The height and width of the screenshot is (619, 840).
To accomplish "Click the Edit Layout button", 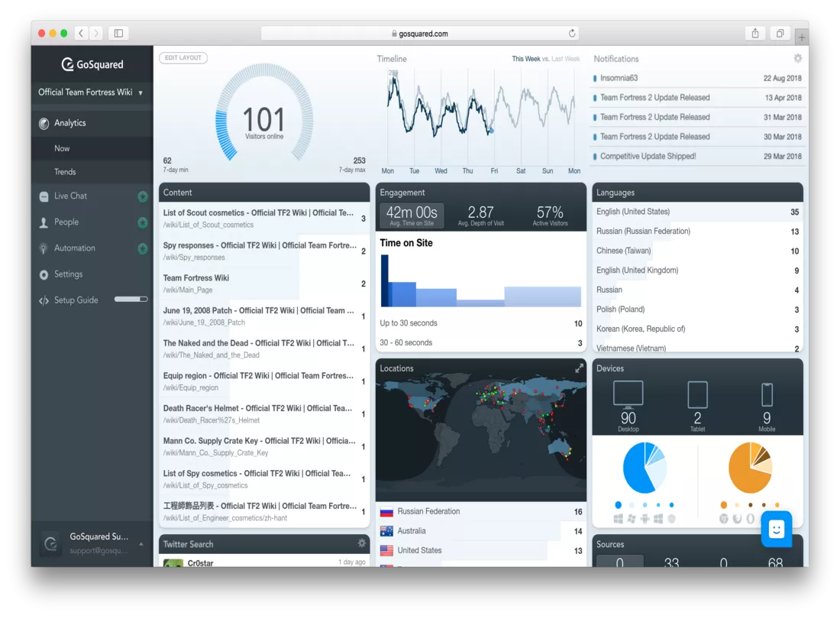I will pyautogui.click(x=183, y=57).
